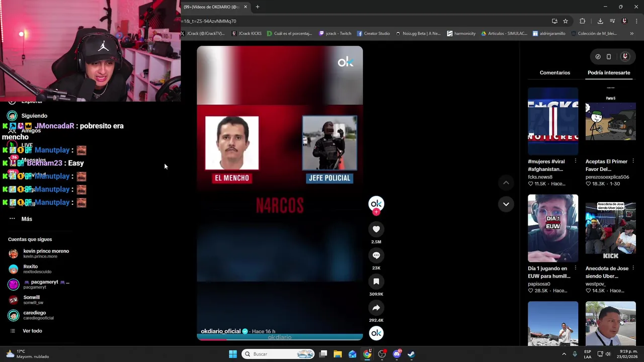Open File Explorer from taskbar
Viewport: 644px width, 362px height.
click(x=338, y=354)
